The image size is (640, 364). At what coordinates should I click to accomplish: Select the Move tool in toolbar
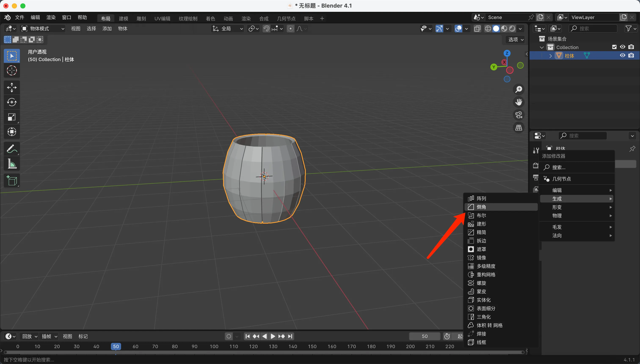12,88
